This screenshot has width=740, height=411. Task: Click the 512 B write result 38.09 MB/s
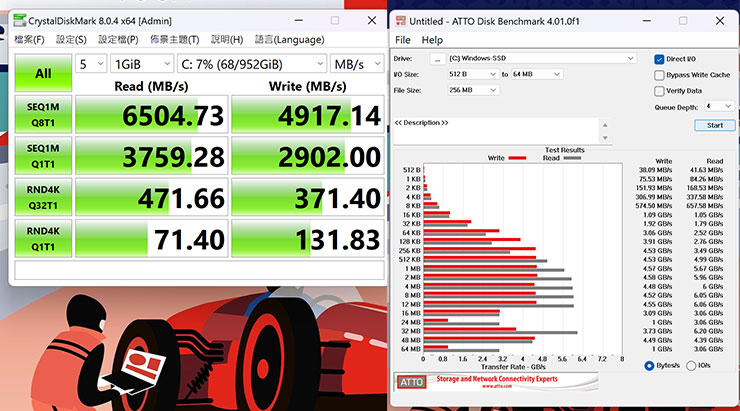point(656,170)
